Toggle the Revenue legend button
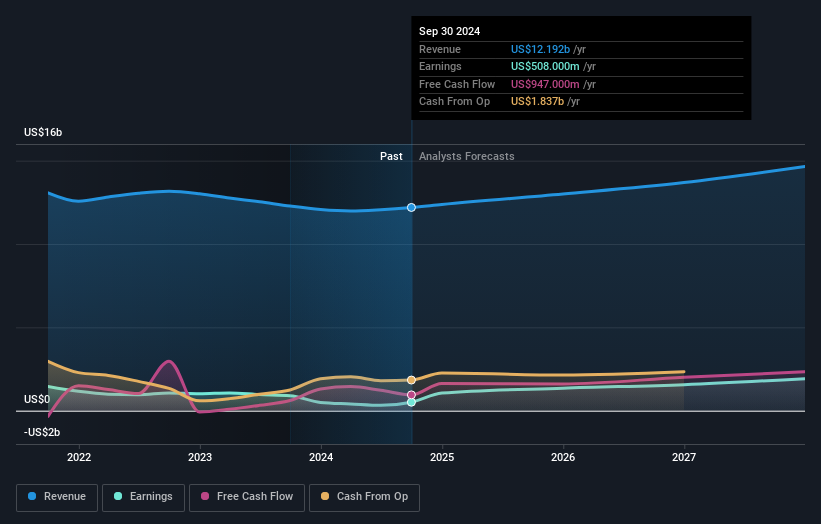The width and height of the screenshot is (821, 524). coord(57,497)
